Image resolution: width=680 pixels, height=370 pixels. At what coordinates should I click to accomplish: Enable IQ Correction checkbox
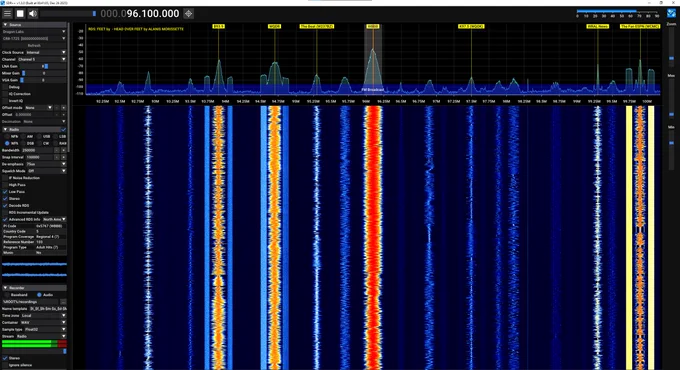tap(5, 94)
